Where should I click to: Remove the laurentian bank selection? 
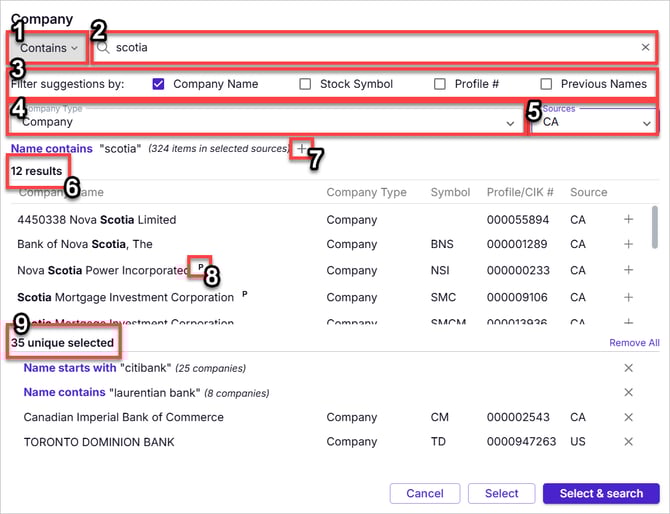click(628, 392)
